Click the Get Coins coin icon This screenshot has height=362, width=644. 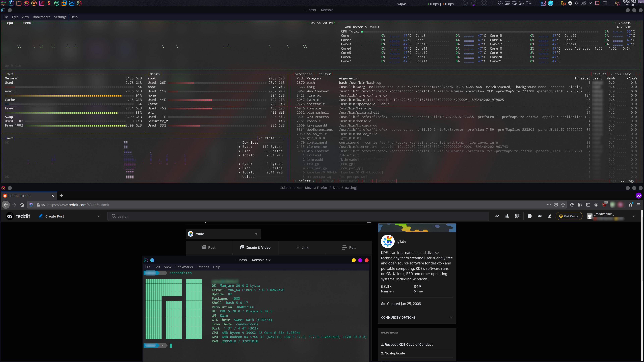point(561,216)
